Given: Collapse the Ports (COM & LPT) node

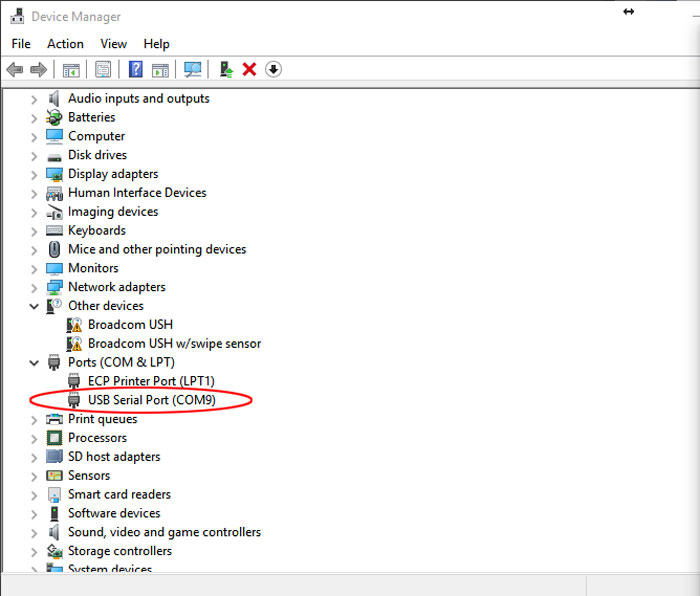Looking at the screenshot, I should tap(34, 363).
